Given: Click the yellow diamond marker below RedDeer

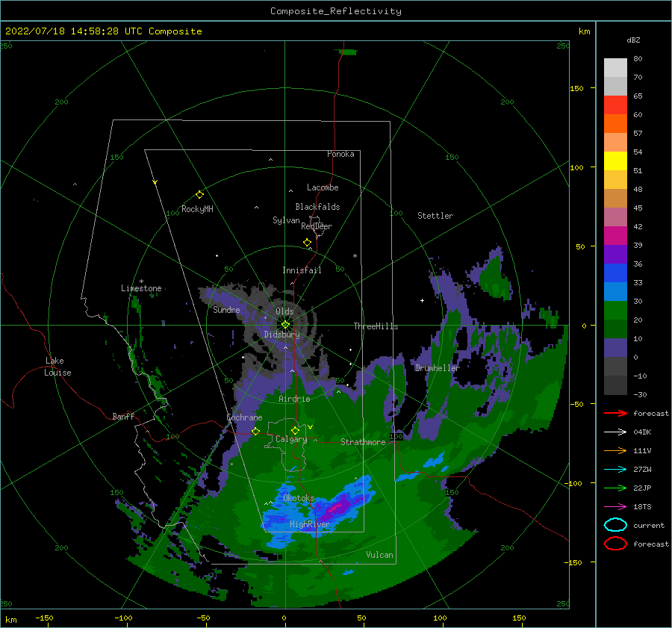Looking at the screenshot, I should pos(307,243).
